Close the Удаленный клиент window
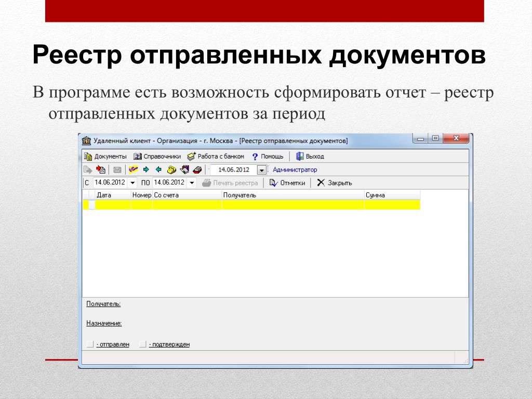The height and width of the screenshot is (399, 532). pyautogui.click(x=456, y=138)
